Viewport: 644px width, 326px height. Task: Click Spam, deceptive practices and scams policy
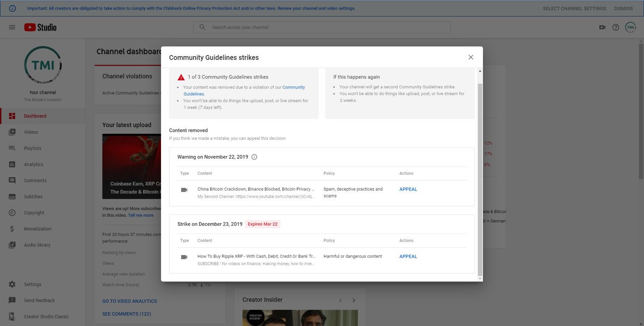pos(353,193)
